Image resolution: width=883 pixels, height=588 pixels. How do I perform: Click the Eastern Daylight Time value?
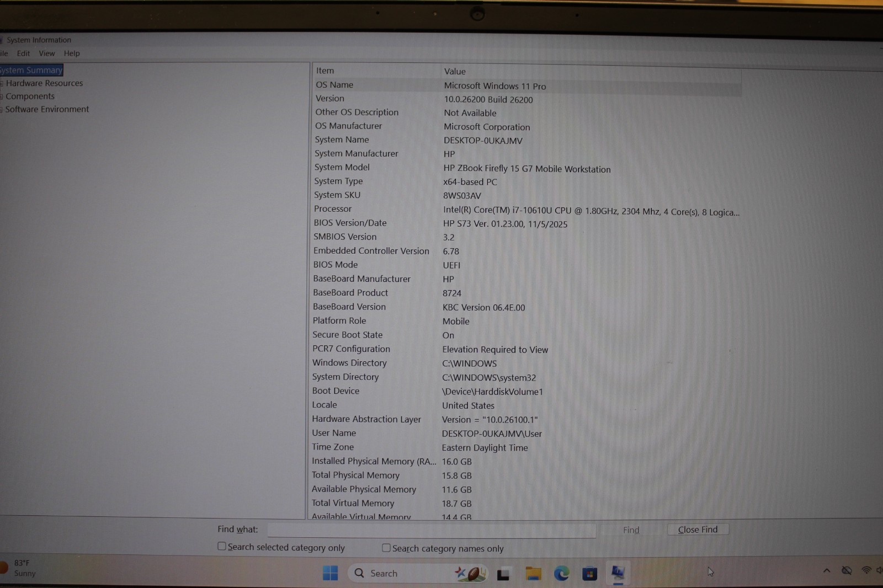coord(485,448)
